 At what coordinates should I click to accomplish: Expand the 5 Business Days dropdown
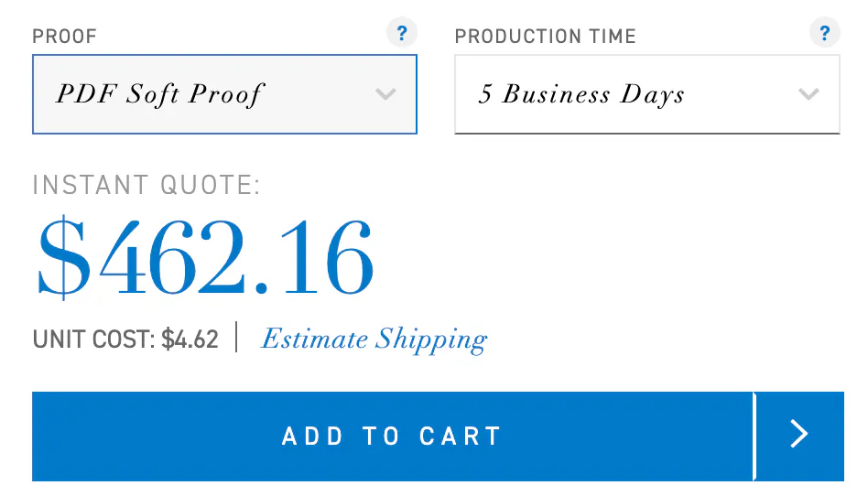coord(646,94)
